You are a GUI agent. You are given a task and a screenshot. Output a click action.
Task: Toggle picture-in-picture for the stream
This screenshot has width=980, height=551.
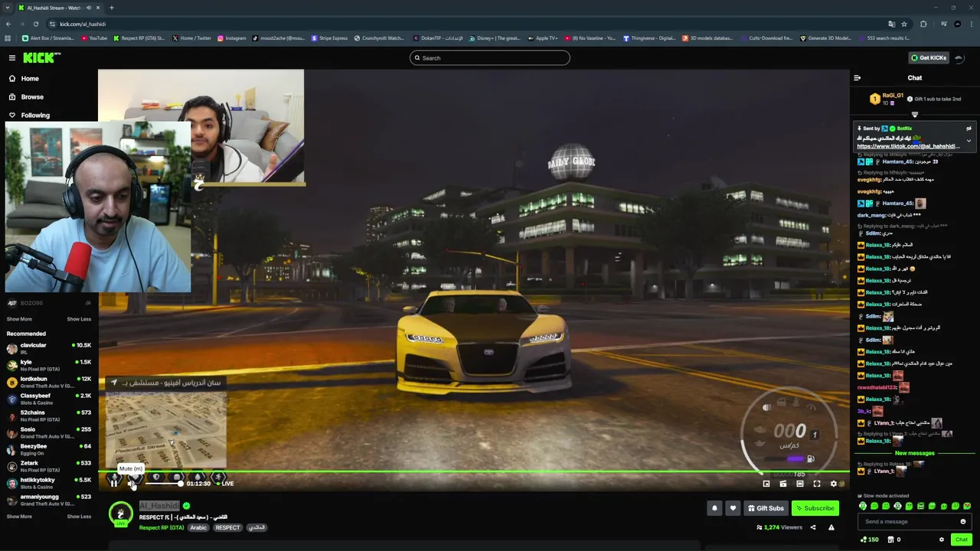[x=766, y=484]
